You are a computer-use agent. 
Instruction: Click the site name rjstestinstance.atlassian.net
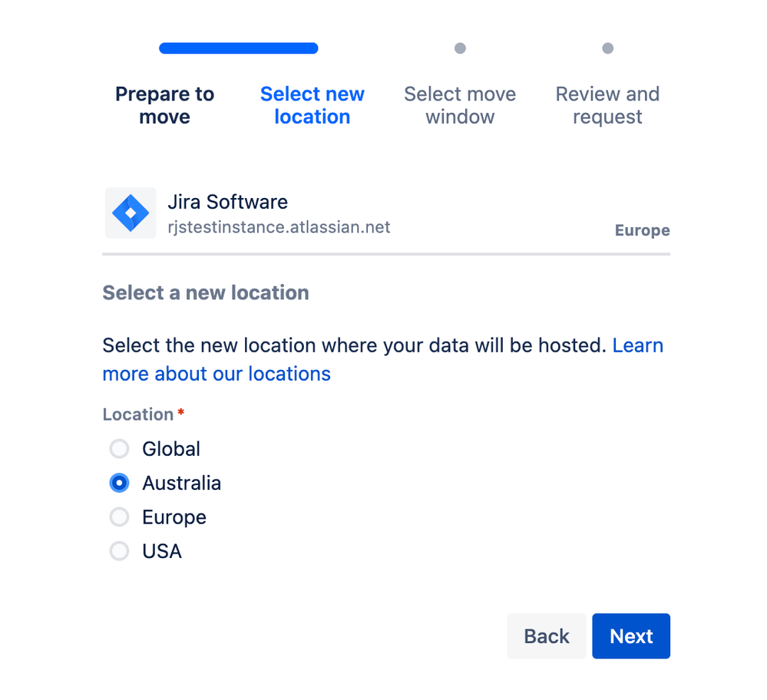[x=279, y=227]
